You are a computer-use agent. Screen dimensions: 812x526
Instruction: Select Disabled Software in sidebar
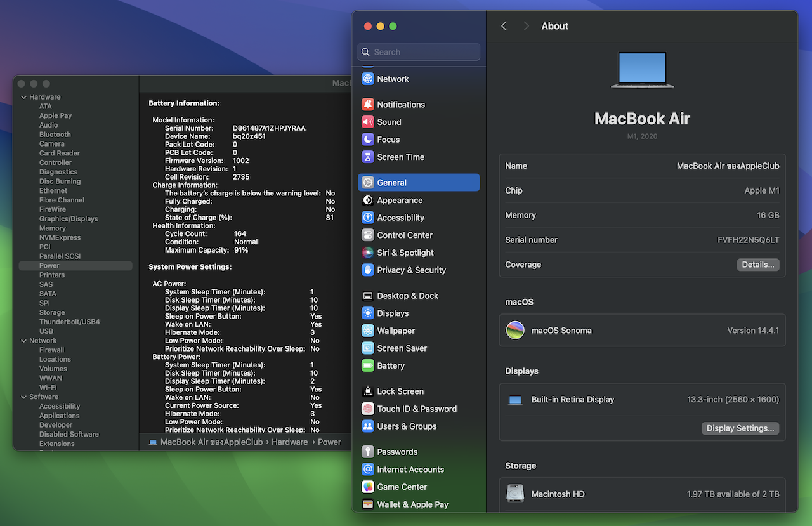69,435
